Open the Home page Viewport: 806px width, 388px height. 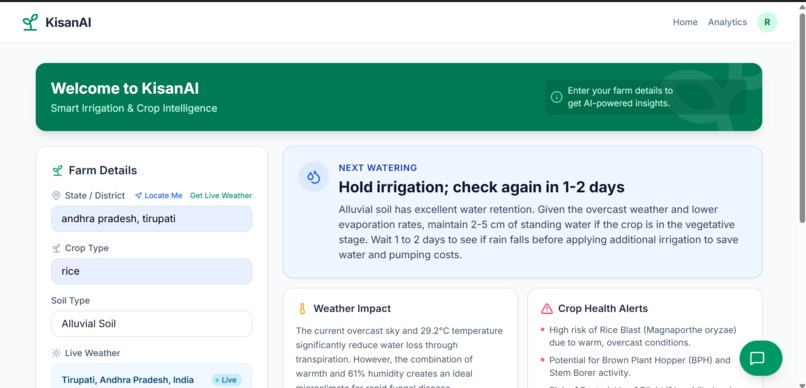(x=685, y=22)
